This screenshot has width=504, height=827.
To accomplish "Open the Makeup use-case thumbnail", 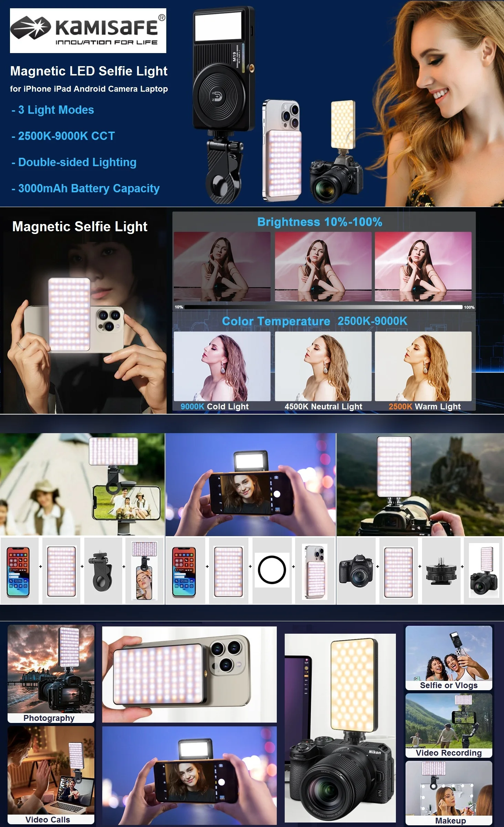I will (x=449, y=793).
